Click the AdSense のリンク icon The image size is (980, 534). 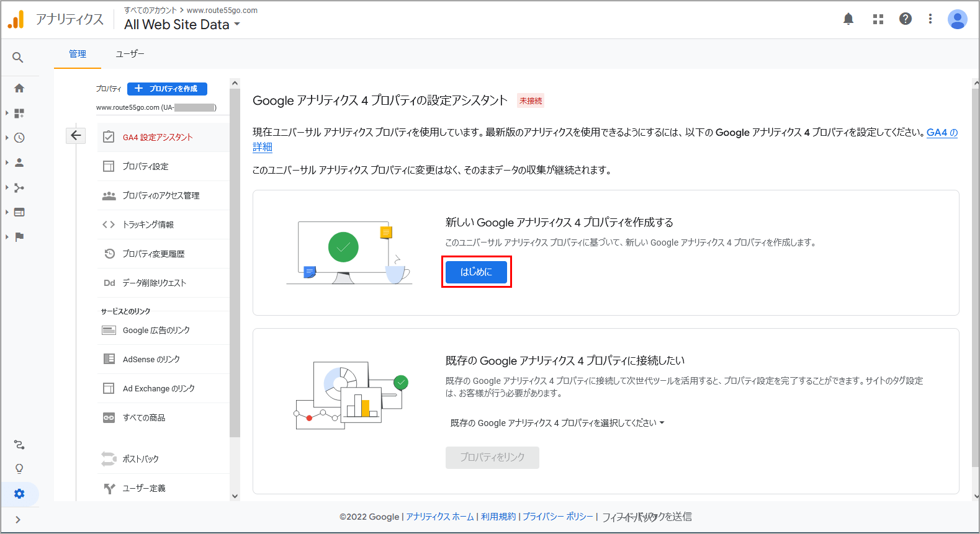pos(109,359)
